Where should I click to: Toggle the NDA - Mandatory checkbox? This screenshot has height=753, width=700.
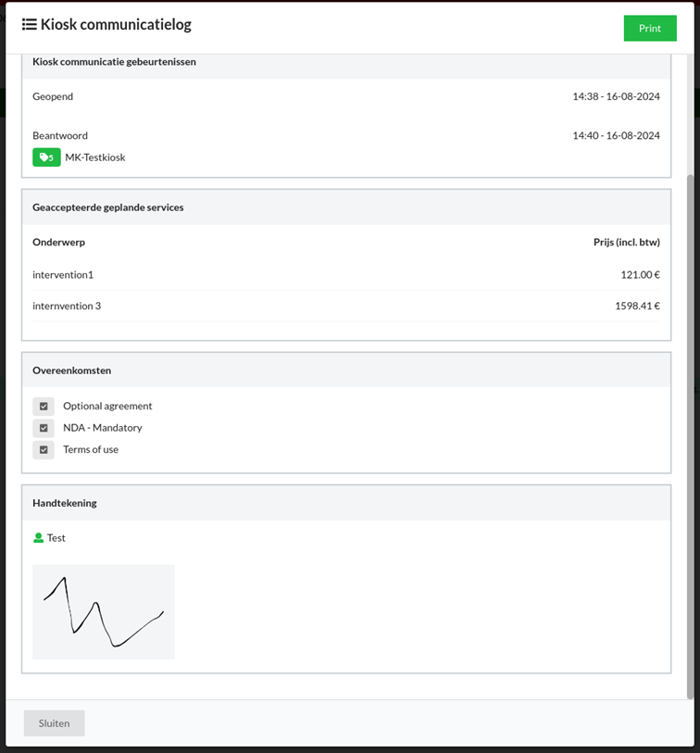point(44,428)
